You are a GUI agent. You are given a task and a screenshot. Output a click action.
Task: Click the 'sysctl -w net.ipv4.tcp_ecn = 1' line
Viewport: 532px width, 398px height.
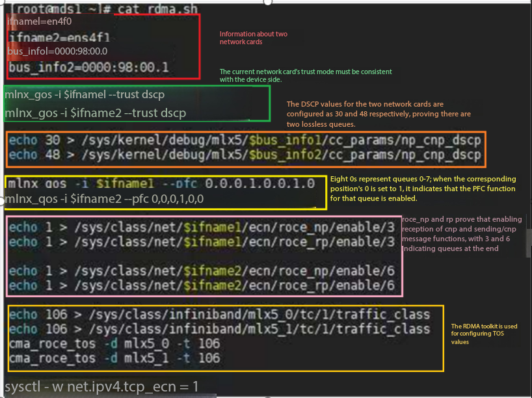click(101, 387)
